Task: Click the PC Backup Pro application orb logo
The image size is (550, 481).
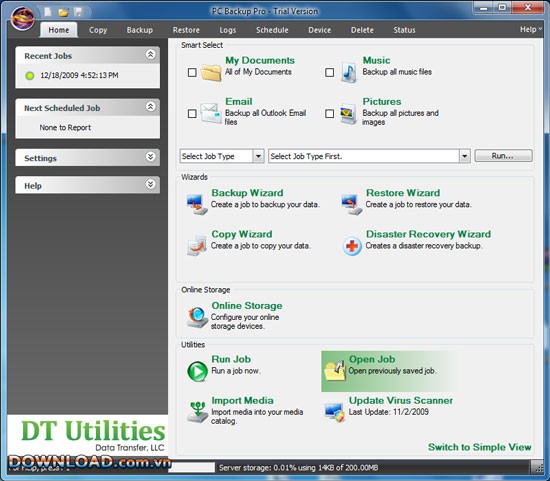Action: (23, 19)
